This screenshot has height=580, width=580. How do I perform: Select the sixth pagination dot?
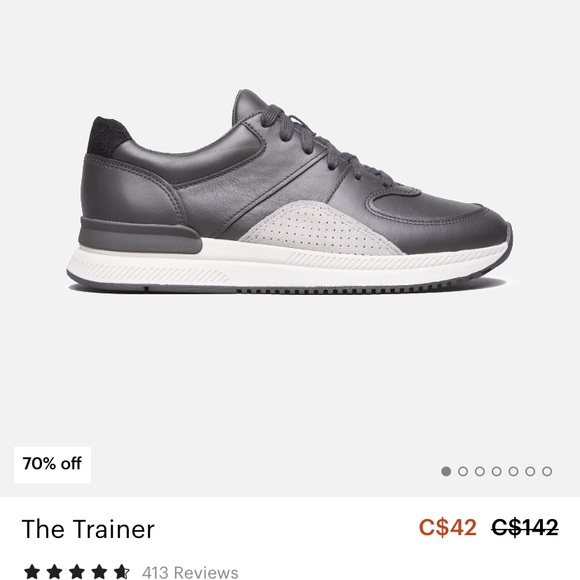coord(530,471)
